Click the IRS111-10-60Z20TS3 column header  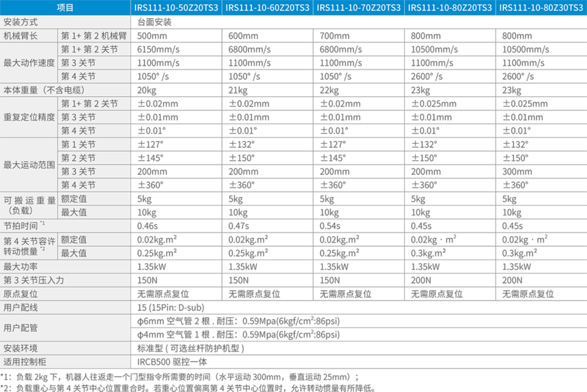tap(268, 7)
